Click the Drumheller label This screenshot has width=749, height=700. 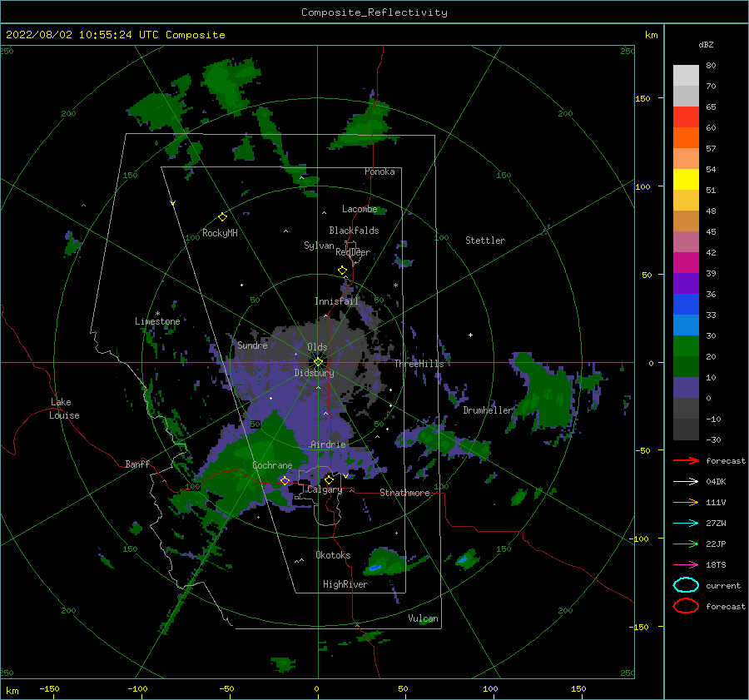pyautogui.click(x=488, y=410)
